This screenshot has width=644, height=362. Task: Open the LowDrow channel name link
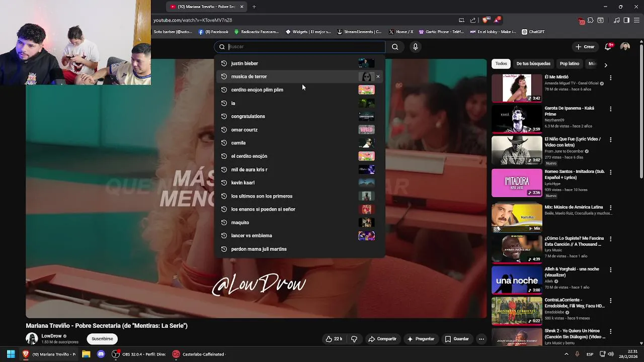51,336
